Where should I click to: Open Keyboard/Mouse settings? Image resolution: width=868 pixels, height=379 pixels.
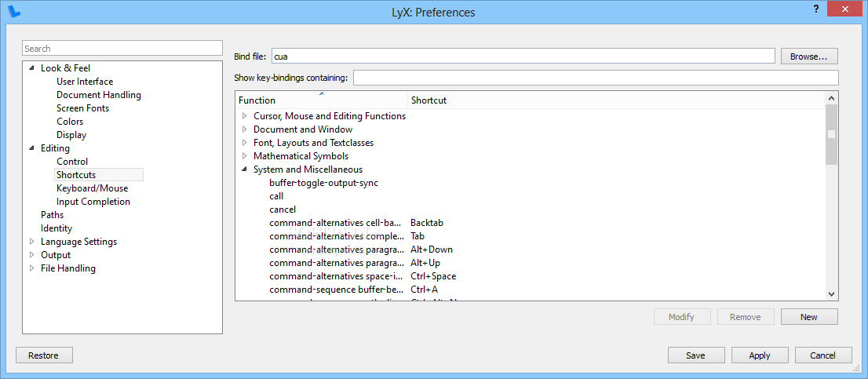[x=92, y=188]
